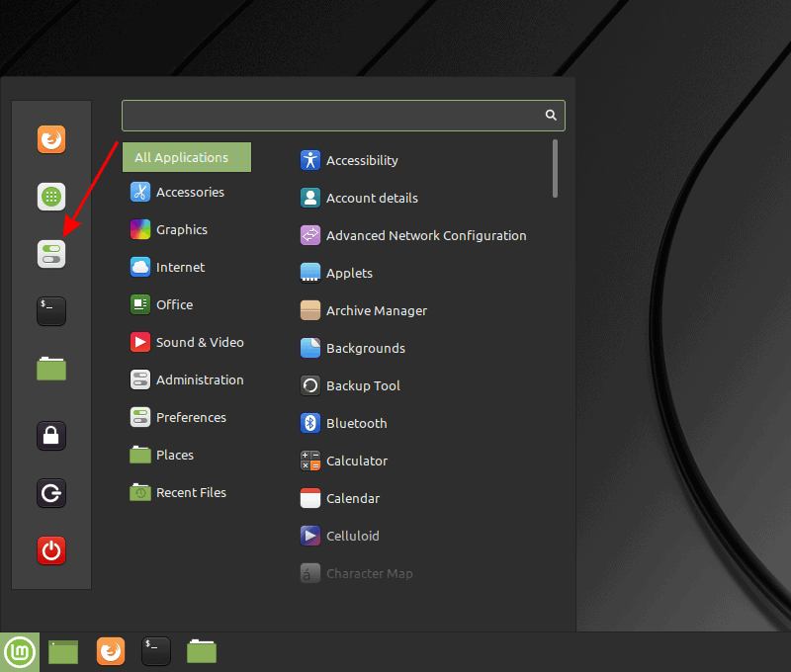The image size is (791, 672).
Task: Shut down with the red power icon
Action: [50, 550]
